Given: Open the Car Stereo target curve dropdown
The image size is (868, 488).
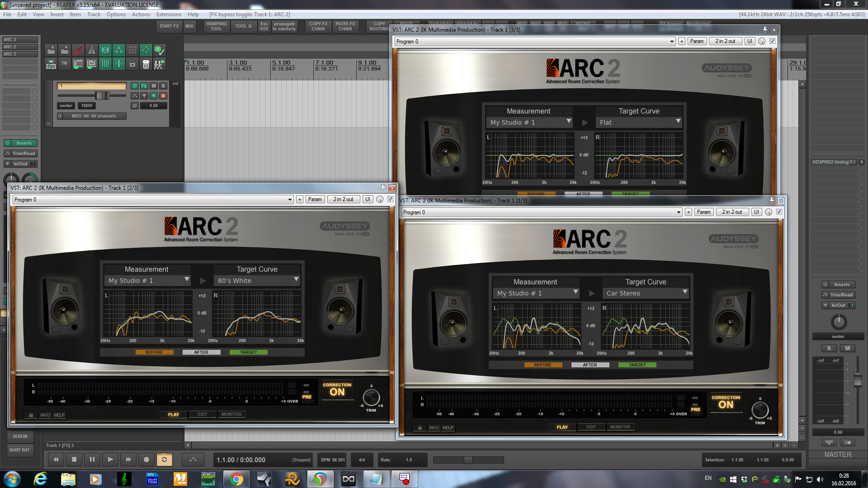Looking at the screenshot, I should click(x=646, y=293).
